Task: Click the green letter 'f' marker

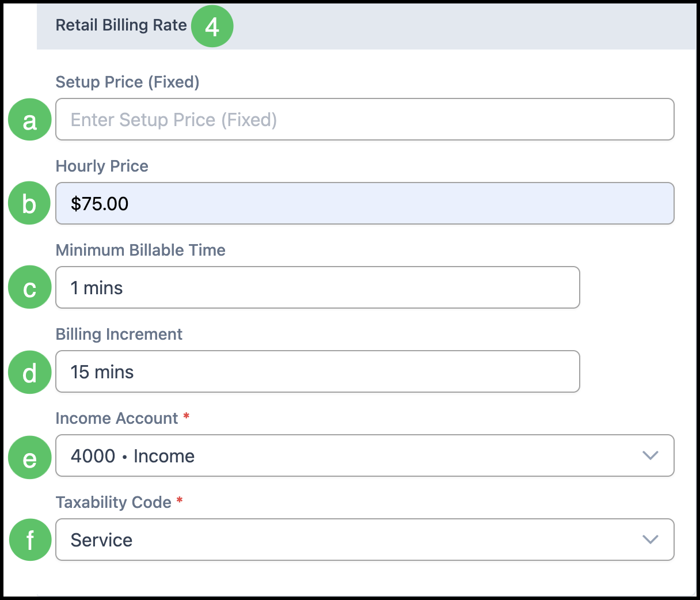Action: tap(30, 540)
